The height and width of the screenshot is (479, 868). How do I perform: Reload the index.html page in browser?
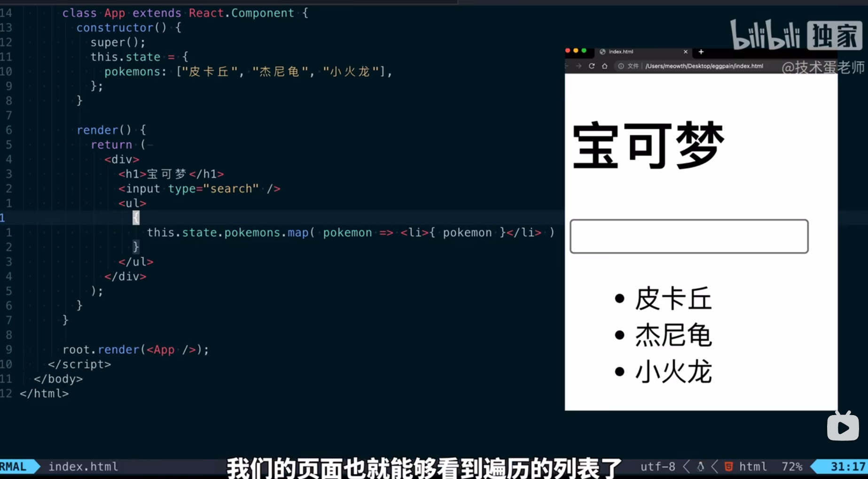coord(592,66)
